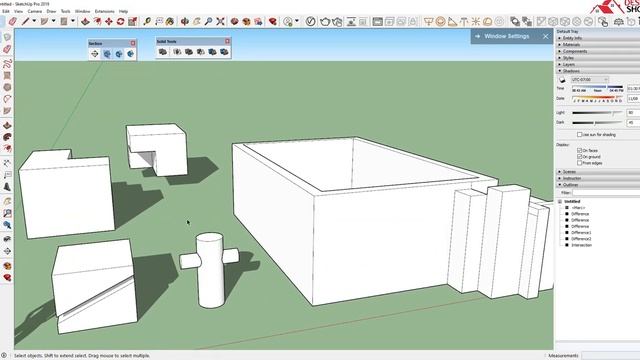Select the Tape Measure tool
640x360 pixels.
coord(147,21)
